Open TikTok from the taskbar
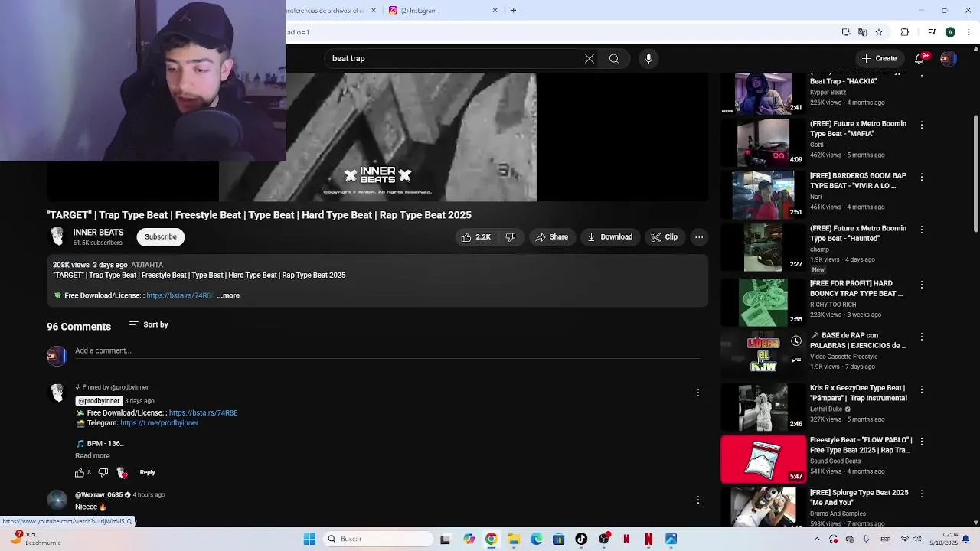980x551 pixels. coord(581,540)
